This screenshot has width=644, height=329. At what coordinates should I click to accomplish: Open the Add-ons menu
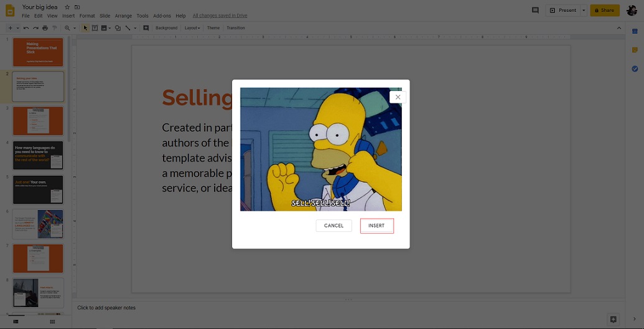[x=162, y=16]
